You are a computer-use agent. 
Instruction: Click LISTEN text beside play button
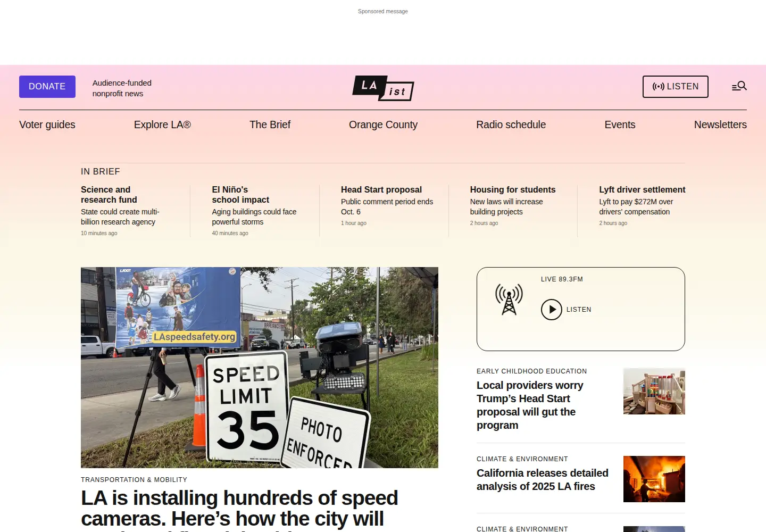pos(579,310)
